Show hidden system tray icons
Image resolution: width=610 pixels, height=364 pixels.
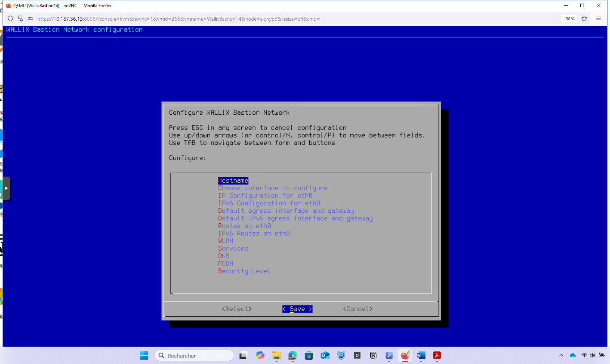click(x=561, y=355)
